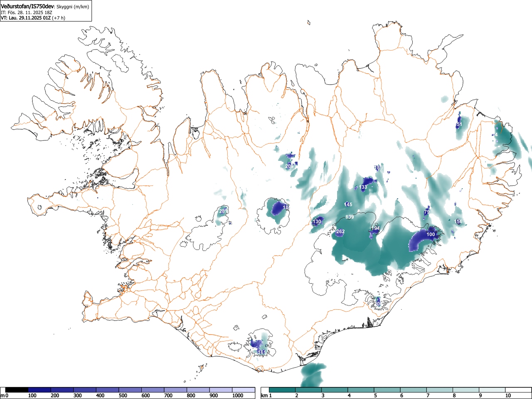Image resolution: width=532 pixels, height=399 pixels.
Task: Click the 130 visibility value on the map
Action: click(317, 222)
